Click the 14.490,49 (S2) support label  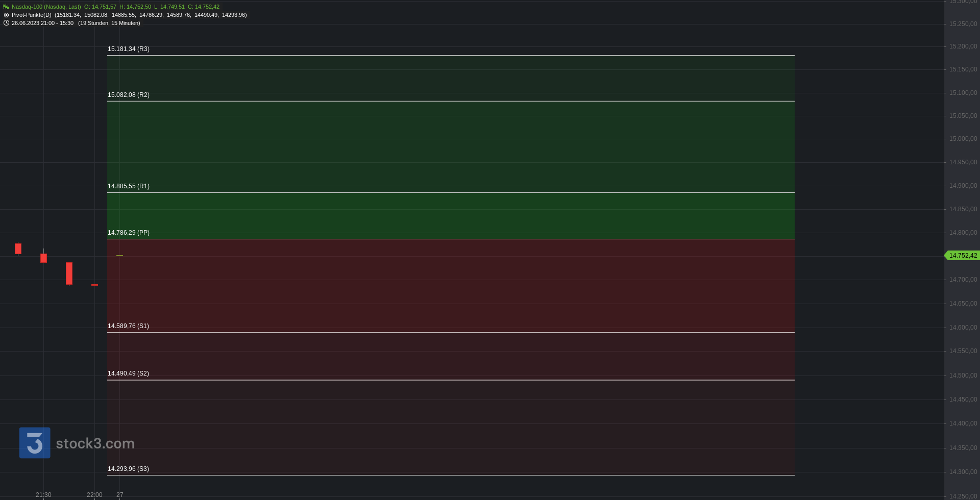(129, 373)
